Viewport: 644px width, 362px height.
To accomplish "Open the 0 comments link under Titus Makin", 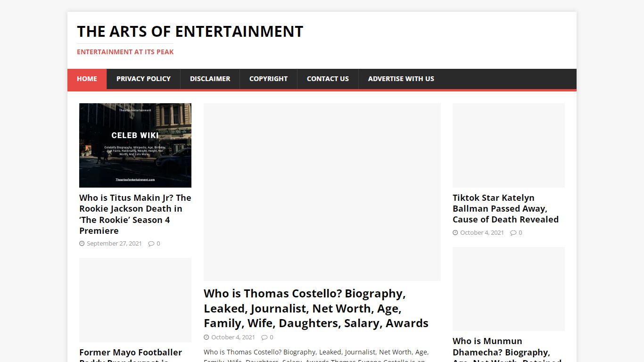I will point(158,244).
